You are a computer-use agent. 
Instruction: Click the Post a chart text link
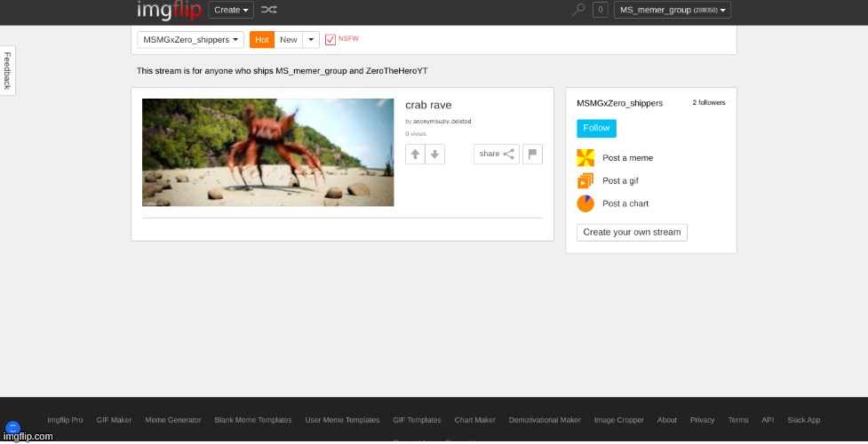(x=625, y=203)
